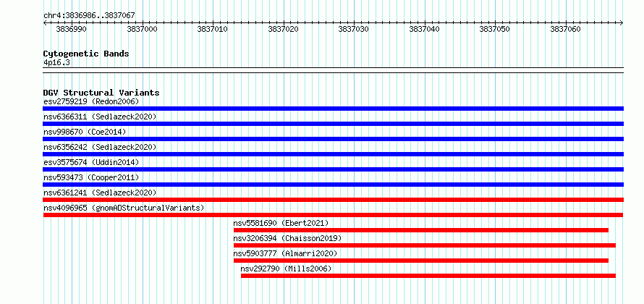Click the blue bar for esv3575674

point(333,169)
